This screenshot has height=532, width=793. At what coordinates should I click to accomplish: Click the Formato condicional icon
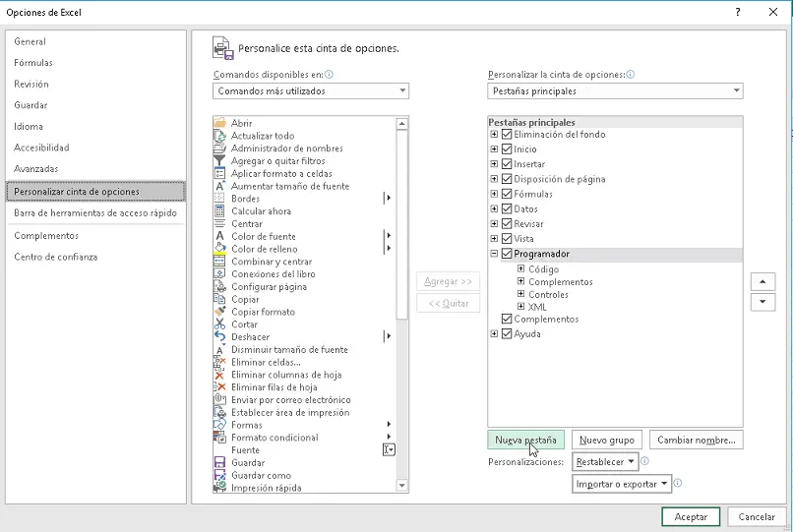[x=219, y=438]
